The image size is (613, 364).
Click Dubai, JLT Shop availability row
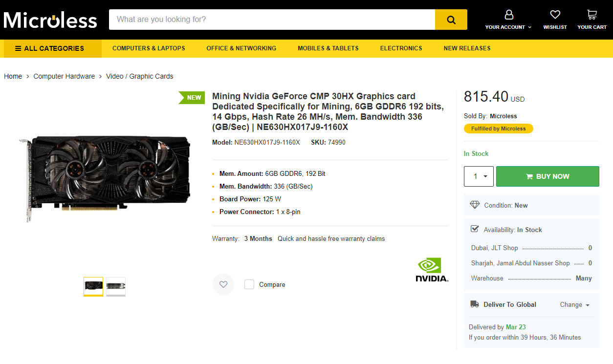[x=531, y=248]
